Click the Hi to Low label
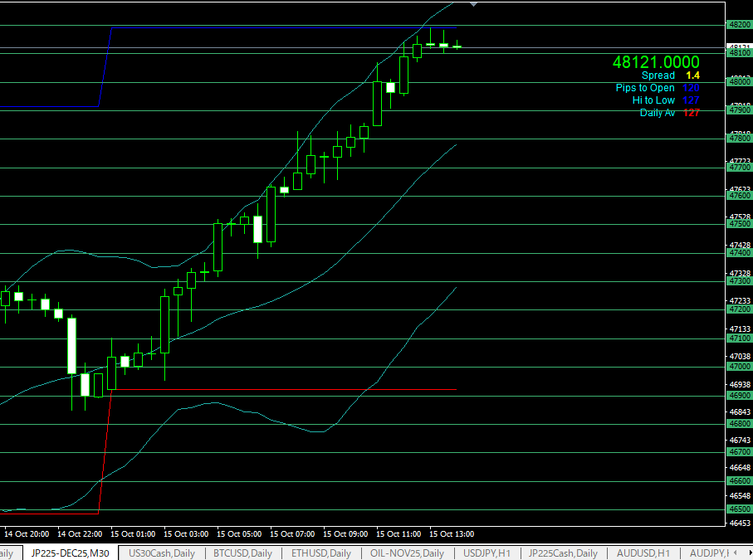This screenshot has height=560, width=753. (653, 100)
